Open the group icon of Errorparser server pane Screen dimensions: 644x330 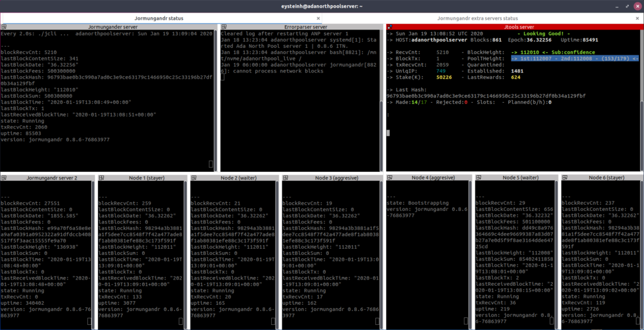point(224,26)
